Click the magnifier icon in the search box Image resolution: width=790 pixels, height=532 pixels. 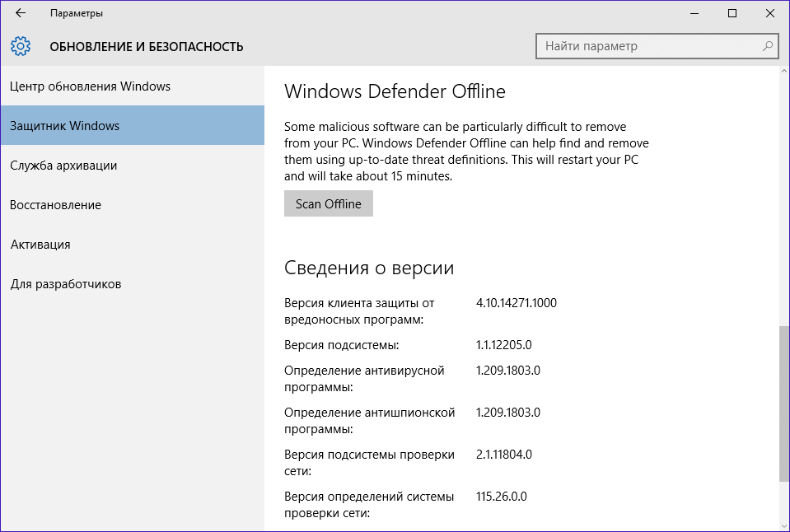(767, 46)
